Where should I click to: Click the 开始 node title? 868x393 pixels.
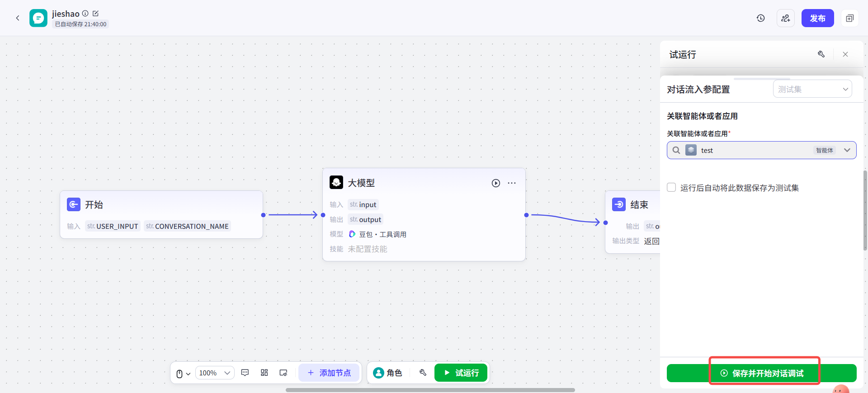pos(94,205)
